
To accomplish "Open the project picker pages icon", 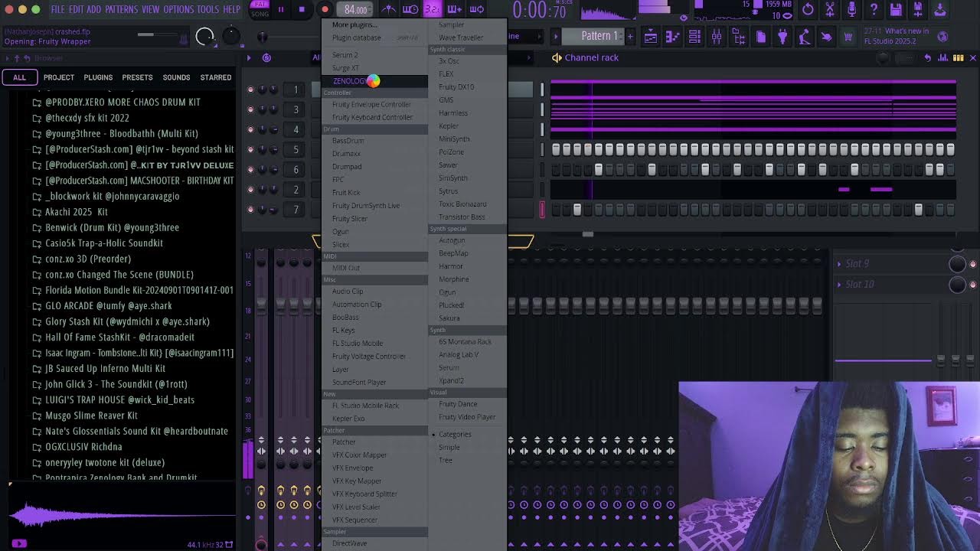I will tap(761, 37).
